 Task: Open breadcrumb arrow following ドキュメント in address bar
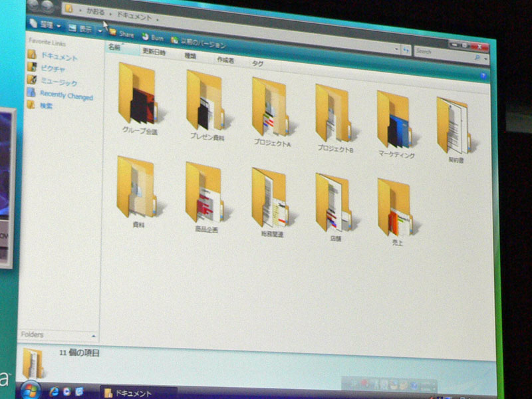[158, 20]
